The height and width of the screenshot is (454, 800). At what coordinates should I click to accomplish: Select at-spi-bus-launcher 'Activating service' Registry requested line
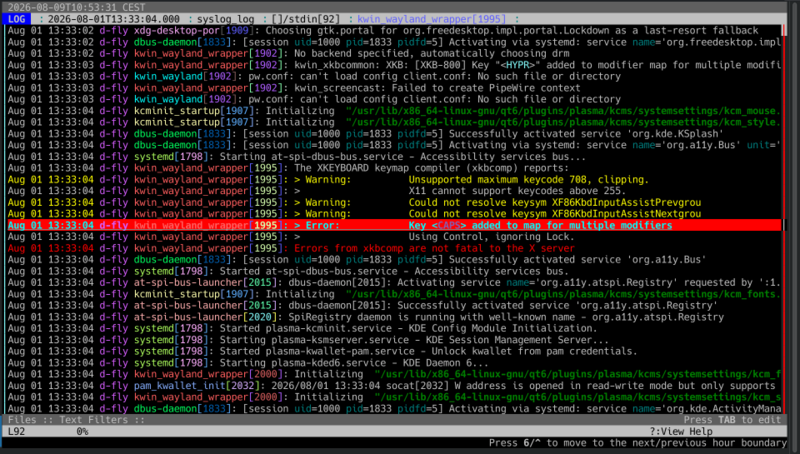coord(394,283)
